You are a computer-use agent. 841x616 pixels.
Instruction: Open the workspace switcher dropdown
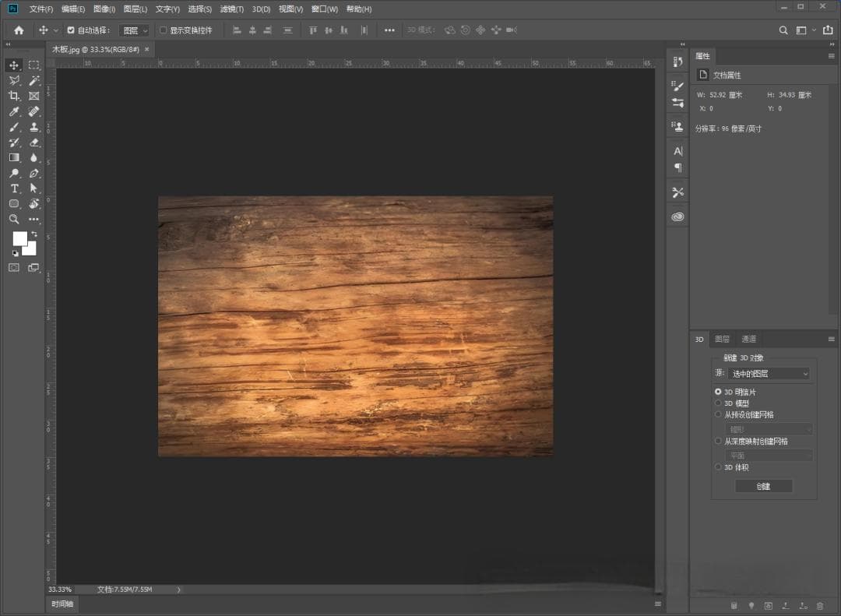804,30
